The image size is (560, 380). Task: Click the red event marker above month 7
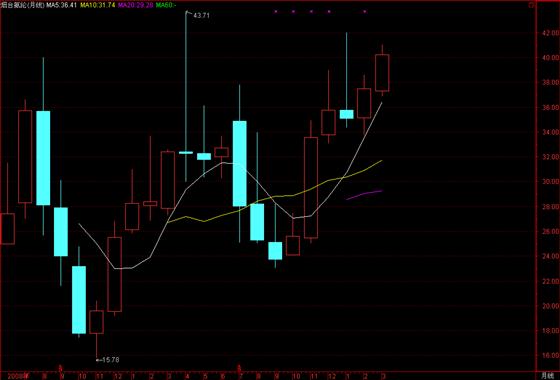[x=239, y=367]
